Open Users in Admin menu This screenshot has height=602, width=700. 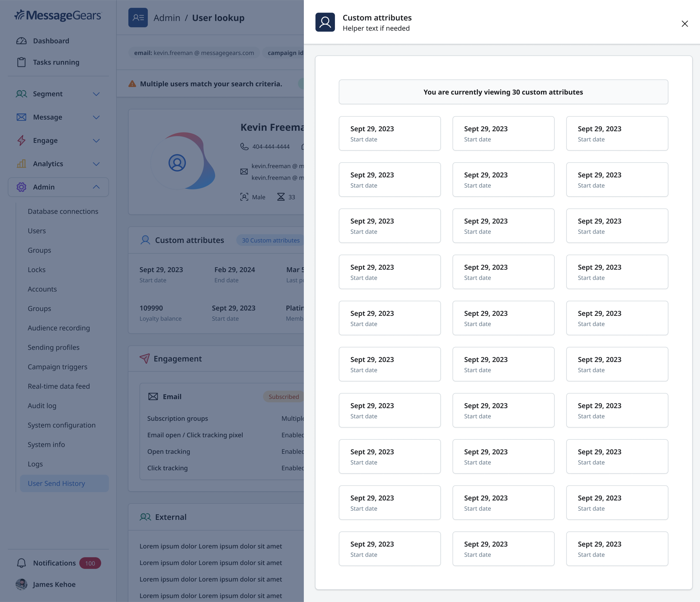tap(37, 231)
